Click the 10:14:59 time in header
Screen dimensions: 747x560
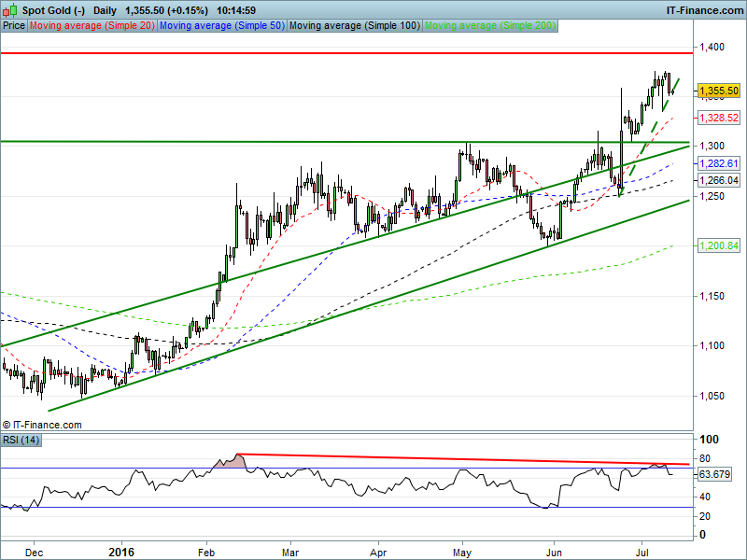click(236, 10)
